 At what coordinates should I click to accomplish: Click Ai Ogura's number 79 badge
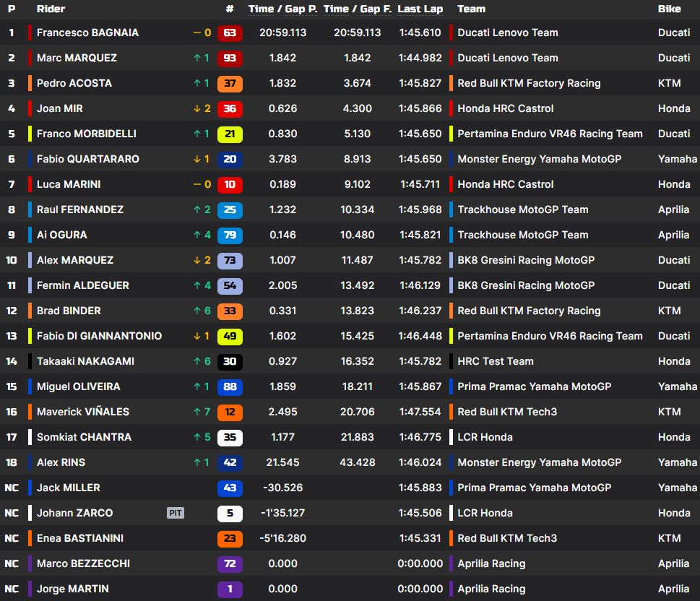coord(230,235)
